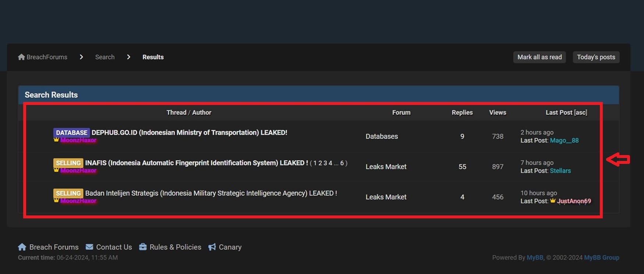This screenshot has width=644, height=274.
Task: Click the briefcase icon for Rules & Policies
Action: pyautogui.click(x=143, y=247)
